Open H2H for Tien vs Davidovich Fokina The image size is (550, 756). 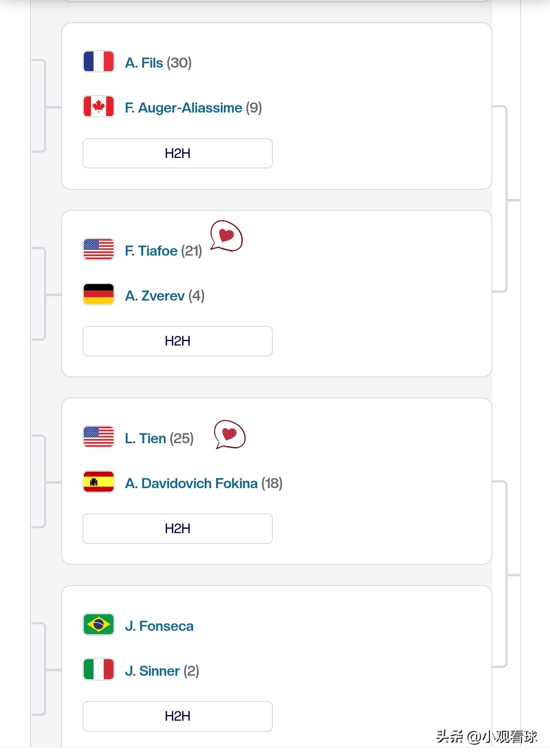[x=177, y=529]
